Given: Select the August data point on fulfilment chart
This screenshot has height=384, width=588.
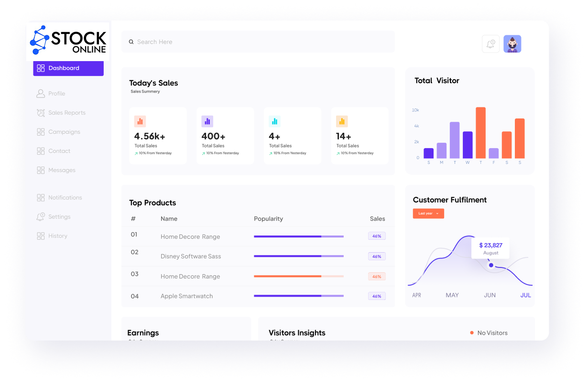Looking at the screenshot, I should coord(491,265).
